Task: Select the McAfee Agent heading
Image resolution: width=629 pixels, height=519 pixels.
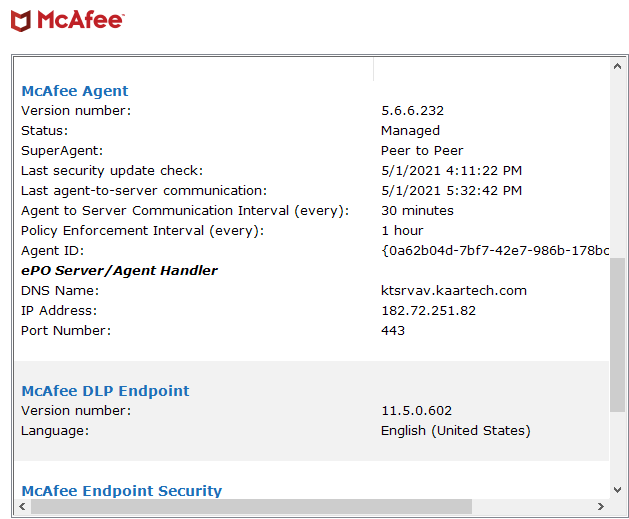Action: [x=75, y=91]
